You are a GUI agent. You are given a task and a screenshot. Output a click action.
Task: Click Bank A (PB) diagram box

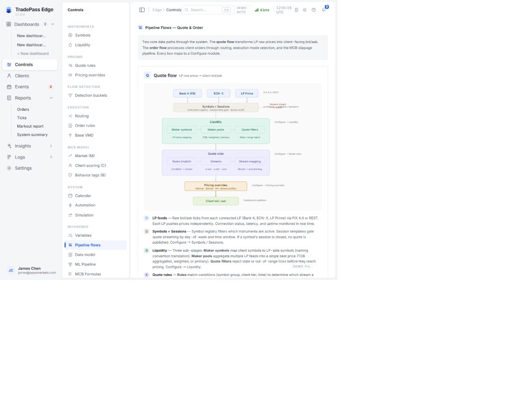(x=187, y=94)
